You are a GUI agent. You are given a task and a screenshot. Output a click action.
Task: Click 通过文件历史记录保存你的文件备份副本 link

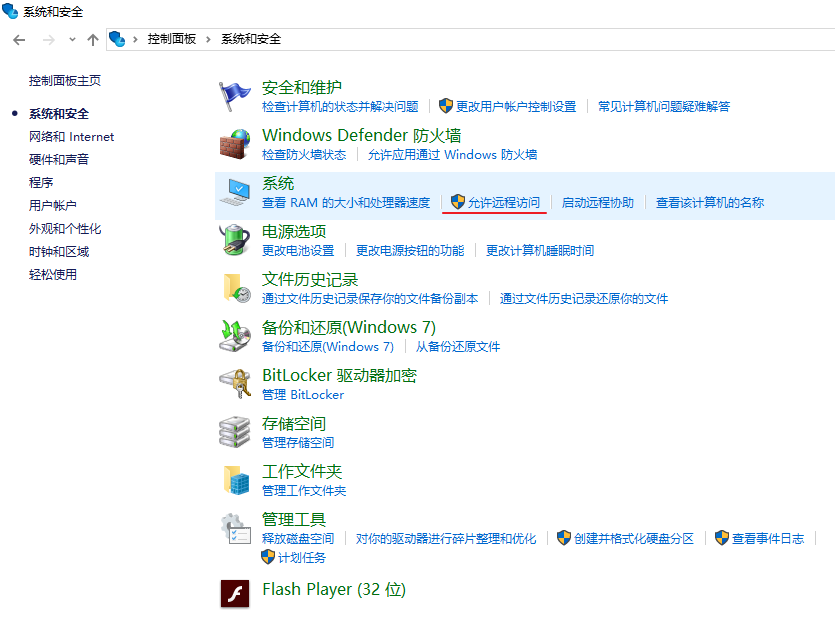coord(370,298)
